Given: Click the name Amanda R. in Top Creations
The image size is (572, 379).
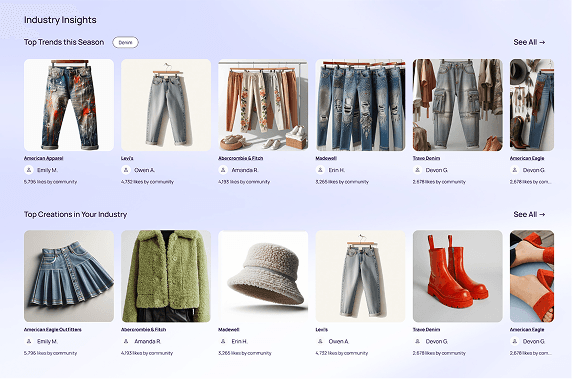Looking at the screenshot, I should pyautogui.click(x=148, y=341).
